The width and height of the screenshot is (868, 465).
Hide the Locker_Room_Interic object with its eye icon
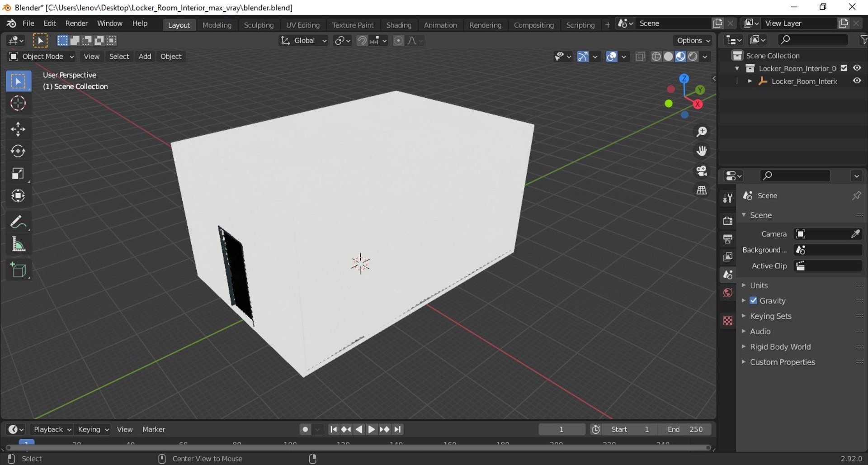[x=857, y=81]
